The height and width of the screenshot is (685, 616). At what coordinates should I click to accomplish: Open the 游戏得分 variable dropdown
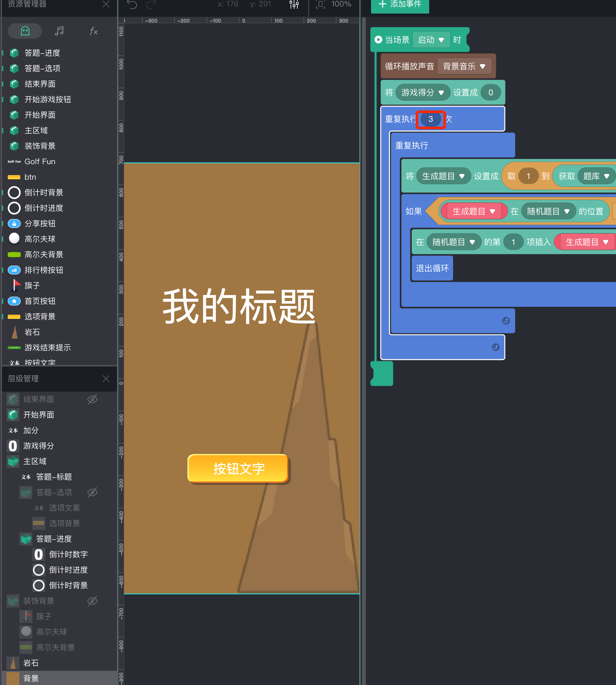click(422, 92)
